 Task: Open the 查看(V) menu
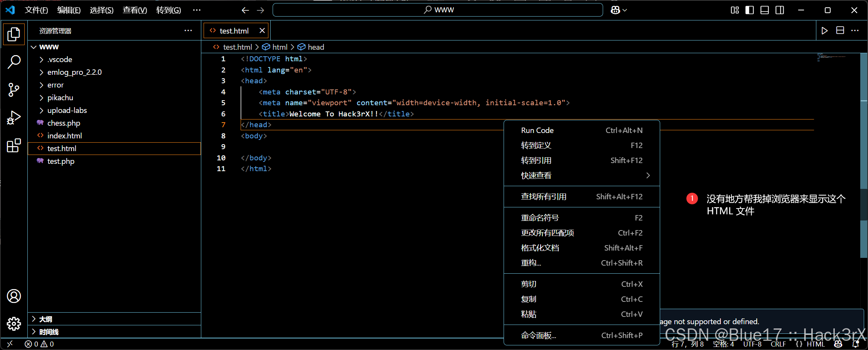point(135,10)
